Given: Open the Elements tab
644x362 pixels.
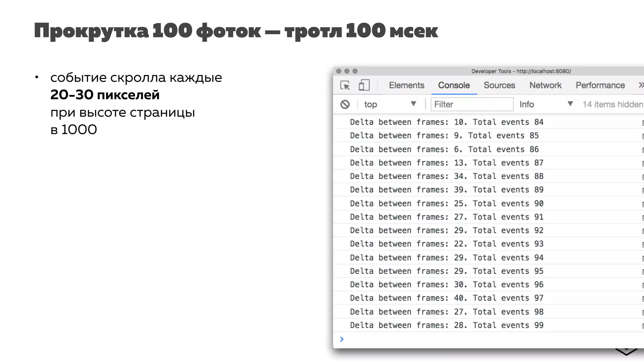Looking at the screenshot, I should coord(406,85).
